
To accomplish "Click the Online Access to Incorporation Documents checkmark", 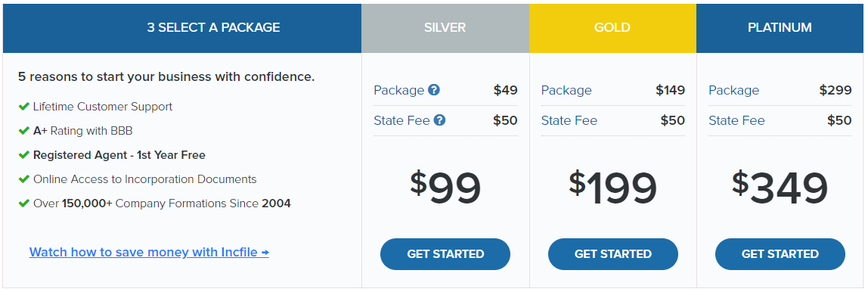I will (23, 179).
